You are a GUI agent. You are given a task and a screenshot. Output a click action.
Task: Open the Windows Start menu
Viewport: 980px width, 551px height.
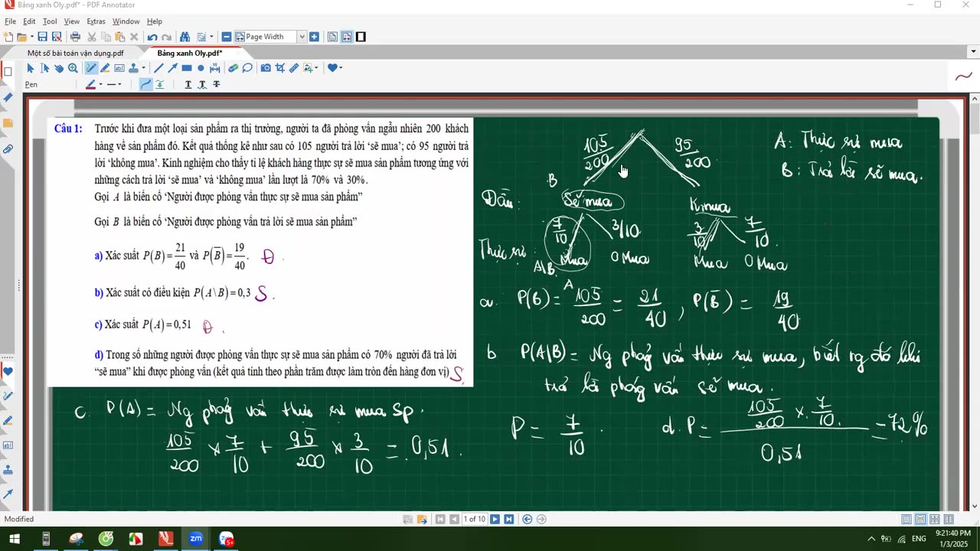pyautogui.click(x=15, y=539)
